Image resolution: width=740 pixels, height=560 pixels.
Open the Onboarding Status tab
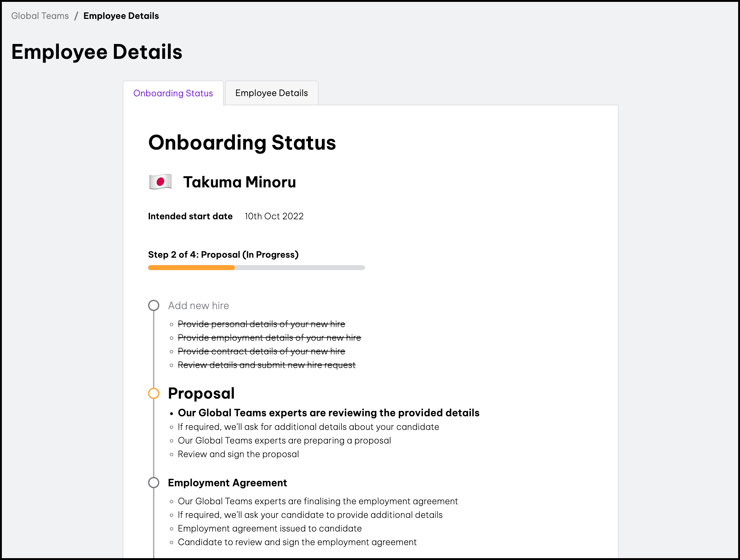[x=173, y=93]
